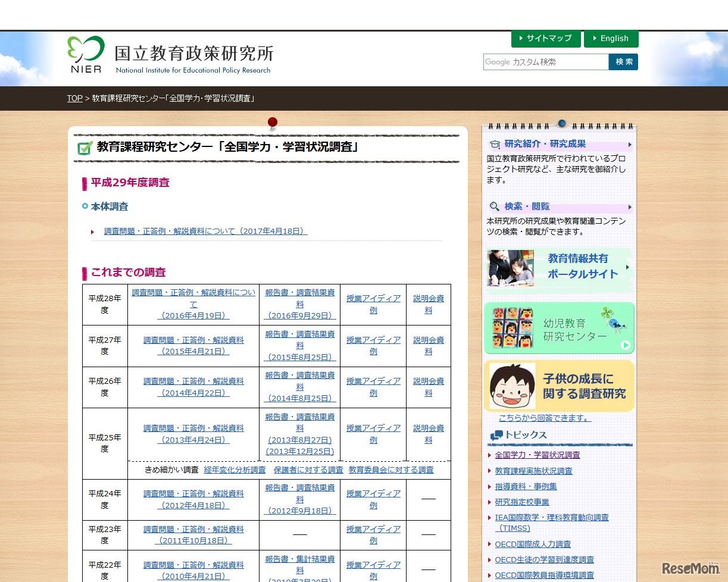Open 平成28年度 報告書・調査結果資料 (2016年9月29日)
The width and height of the screenshot is (728, 582).
click(300, 304)
